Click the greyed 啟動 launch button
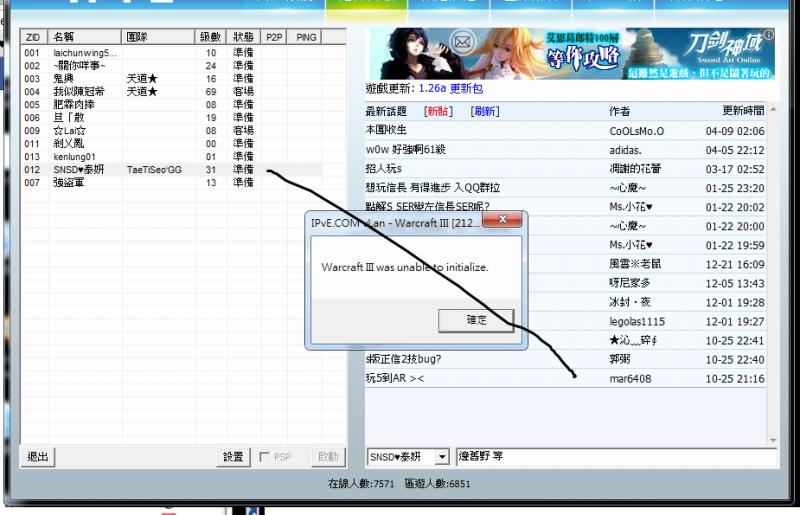The width and height of the screenshot is (800, 515). pyautogui.click(x=328, y=456)
